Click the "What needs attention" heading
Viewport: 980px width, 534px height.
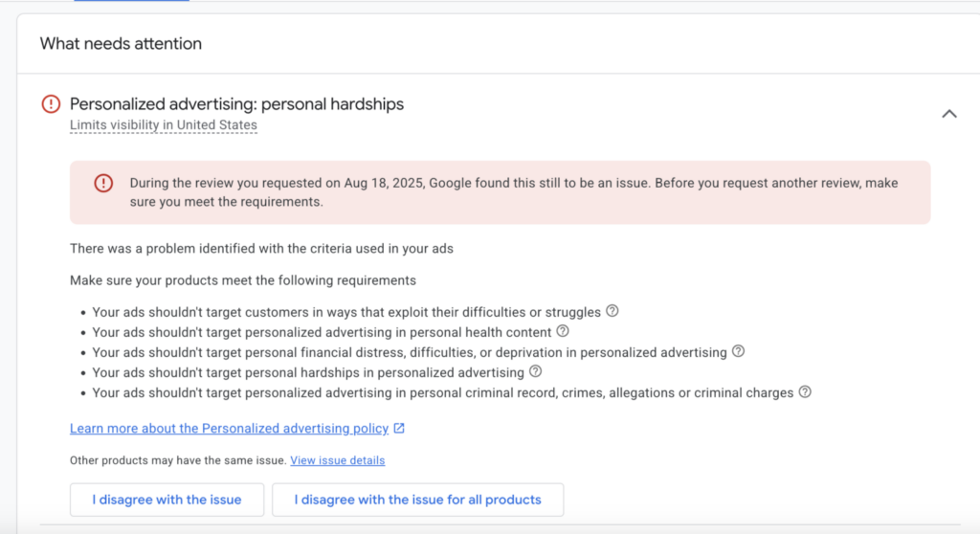[121, 44]
